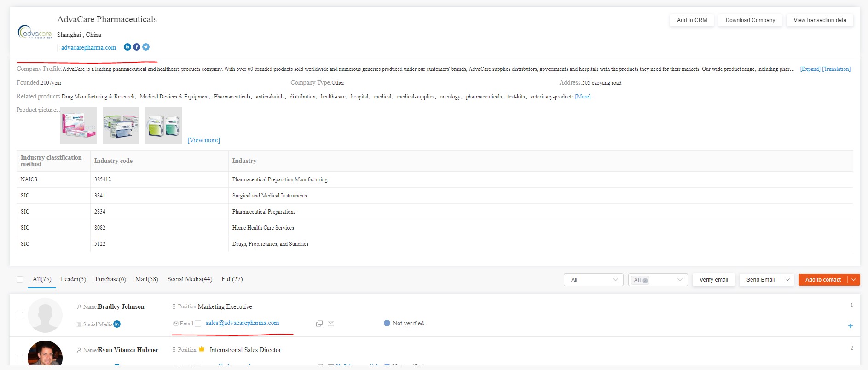Viewport: 868px width, 370px height.
Task: Switch to the Full(27) tab
Action: click(232, 279)
